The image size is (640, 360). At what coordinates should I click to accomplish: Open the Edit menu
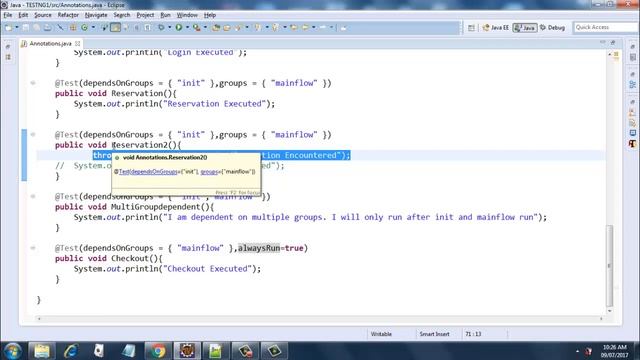pyautogui.click(x=23, y=15)
